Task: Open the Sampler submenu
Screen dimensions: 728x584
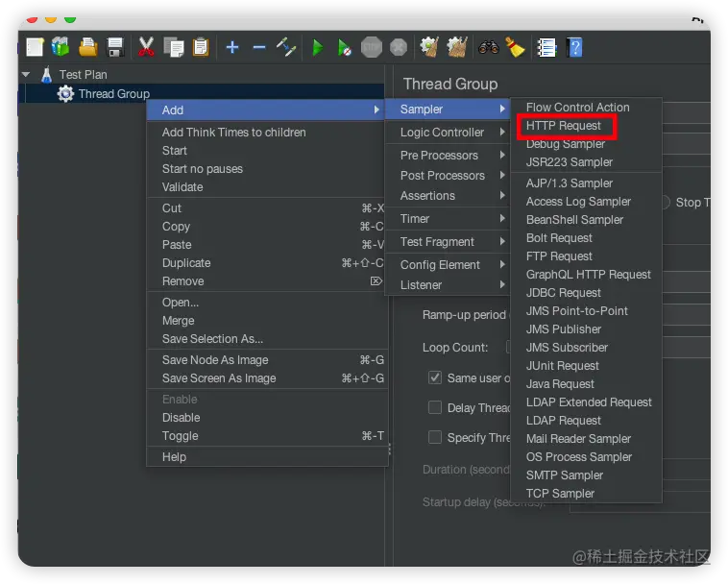Action: [x=448, y=109]
